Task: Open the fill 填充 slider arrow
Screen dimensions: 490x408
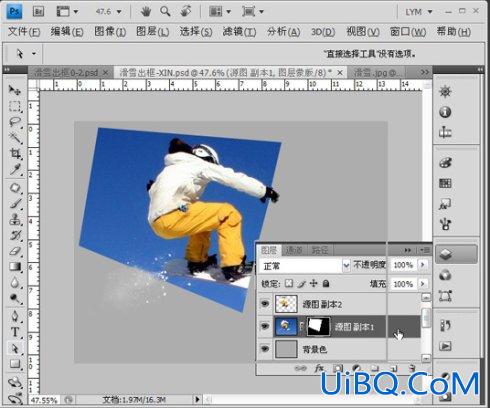Action: click(x=423, y=284)
